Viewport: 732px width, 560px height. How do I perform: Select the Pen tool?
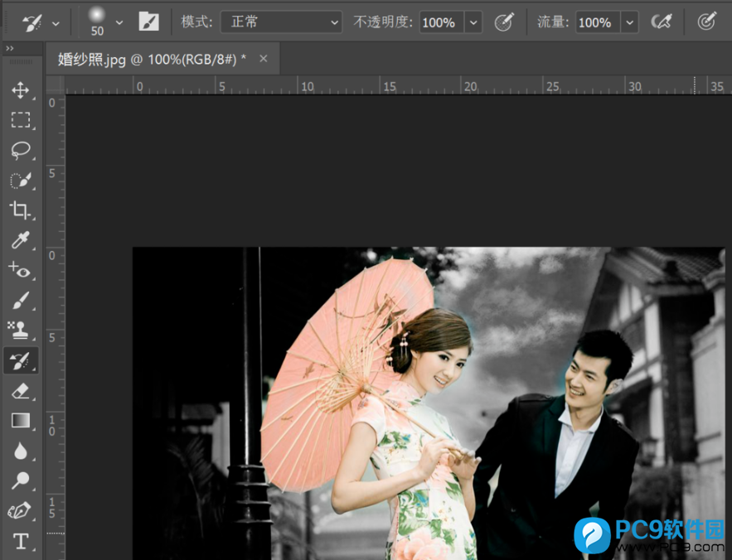(21, 511)
